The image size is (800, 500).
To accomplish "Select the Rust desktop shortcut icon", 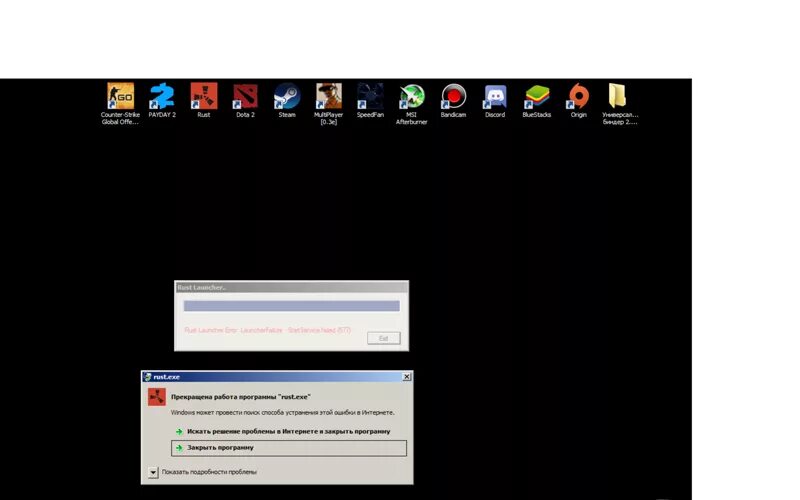I will [x=204, y=96].
